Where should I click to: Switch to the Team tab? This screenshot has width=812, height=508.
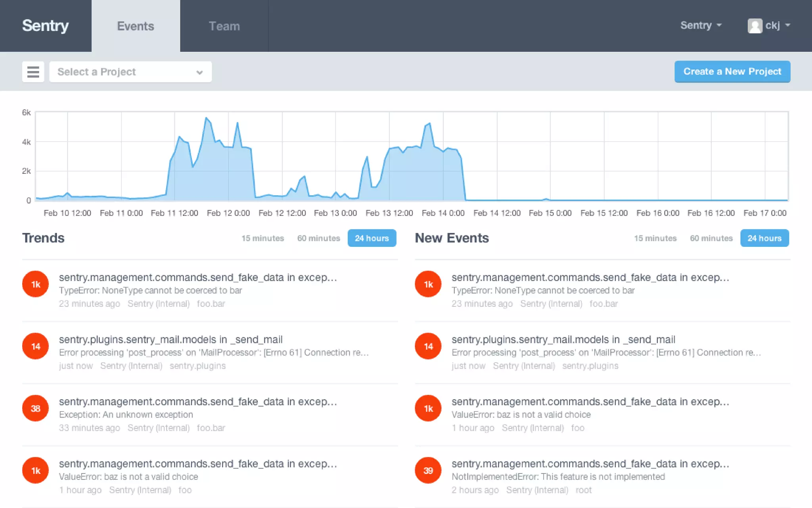224,26
